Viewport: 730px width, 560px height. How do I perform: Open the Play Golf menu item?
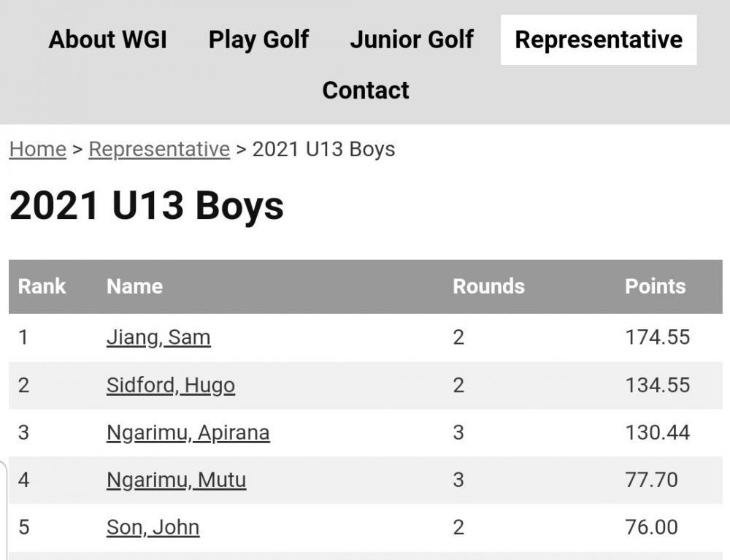coord(258,40)
